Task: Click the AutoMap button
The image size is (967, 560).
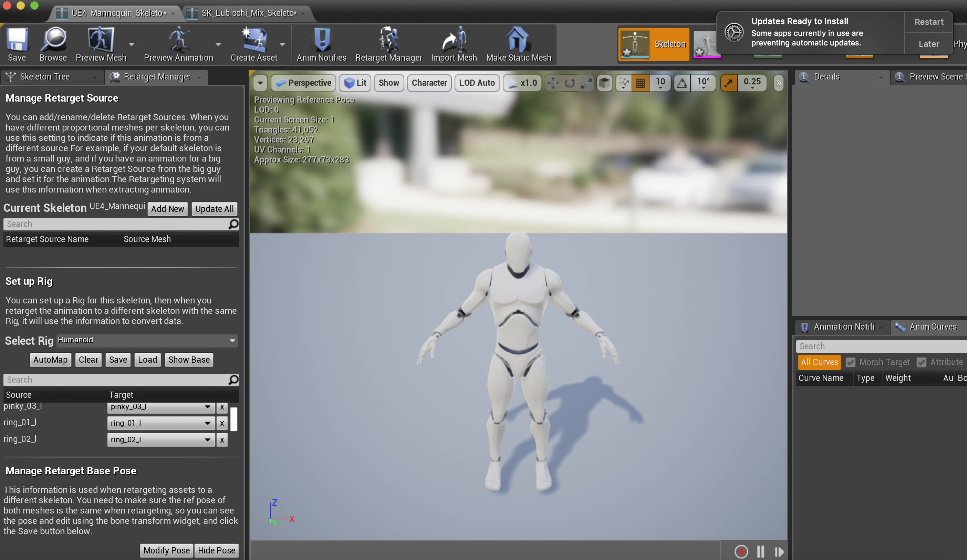Action: [x=50, y=360]
